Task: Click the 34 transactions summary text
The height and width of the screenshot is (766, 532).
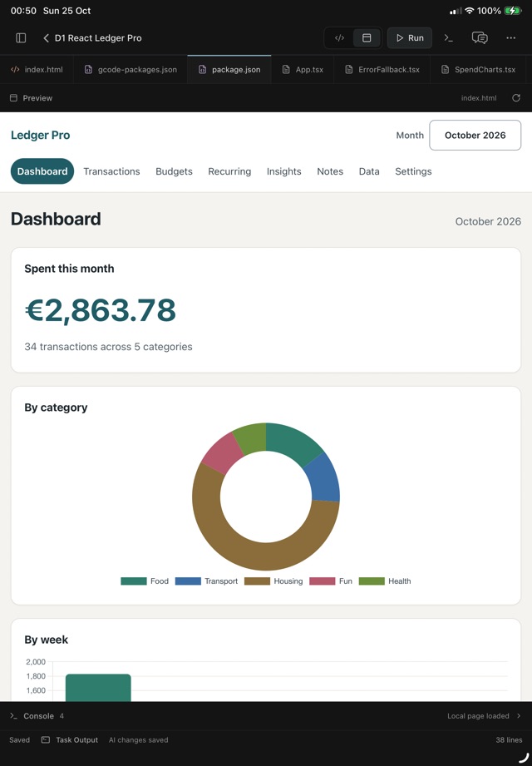Action: pyautogui.click(x=108, y=347)
